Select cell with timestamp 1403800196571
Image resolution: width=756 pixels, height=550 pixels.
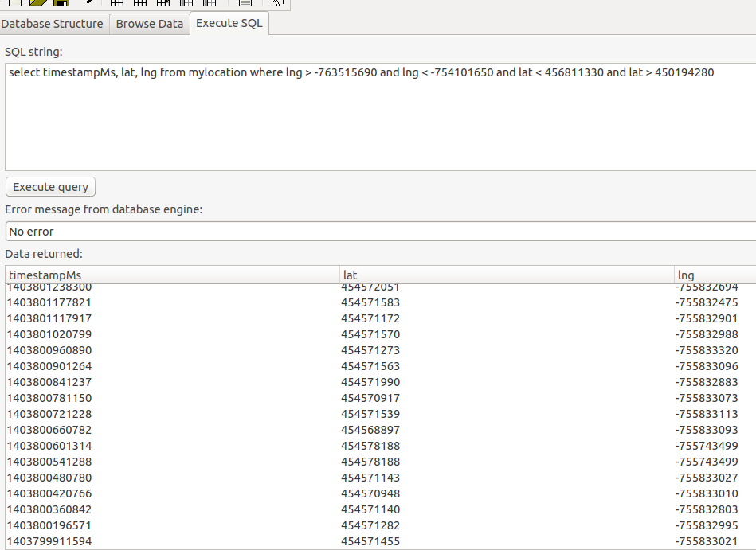[x=172, y=525]
